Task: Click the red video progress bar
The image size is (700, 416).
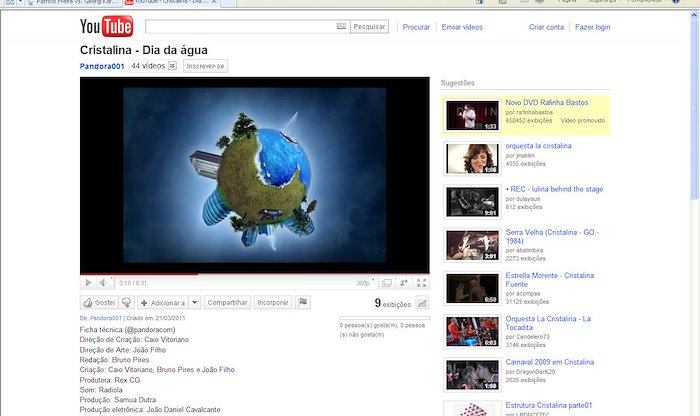Action: [254, 274]
